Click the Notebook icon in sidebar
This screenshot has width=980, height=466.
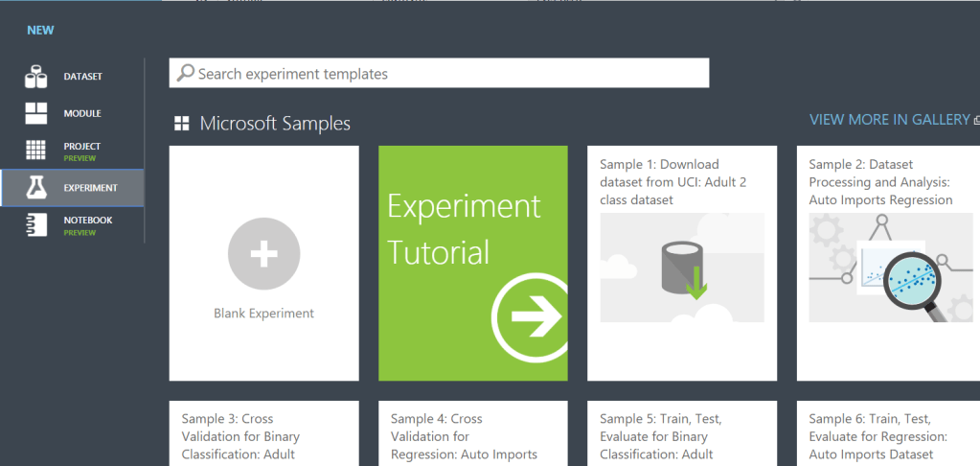pos(36,224)
